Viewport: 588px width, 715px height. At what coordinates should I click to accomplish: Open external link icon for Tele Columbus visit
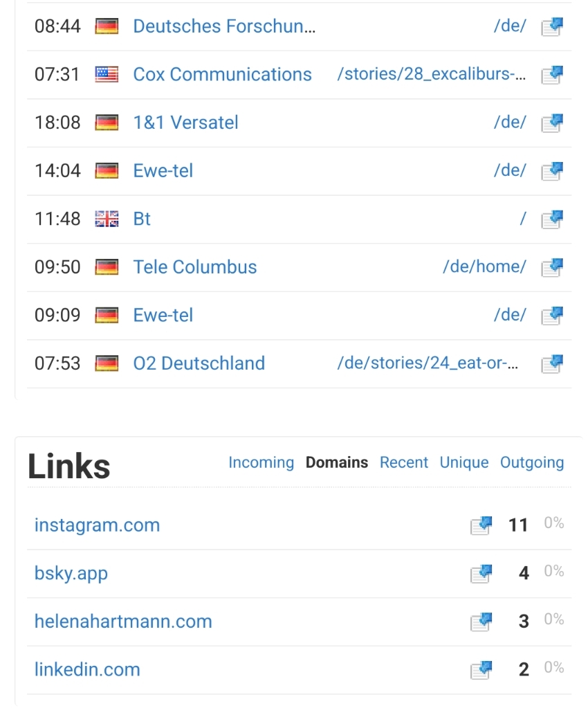click(551, 267)
